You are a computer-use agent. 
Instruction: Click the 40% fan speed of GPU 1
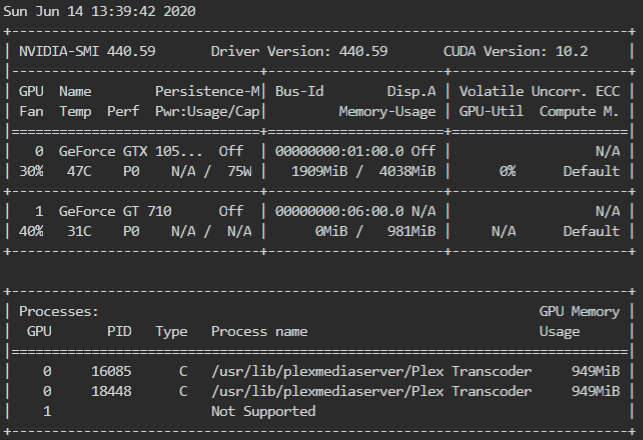31,232
